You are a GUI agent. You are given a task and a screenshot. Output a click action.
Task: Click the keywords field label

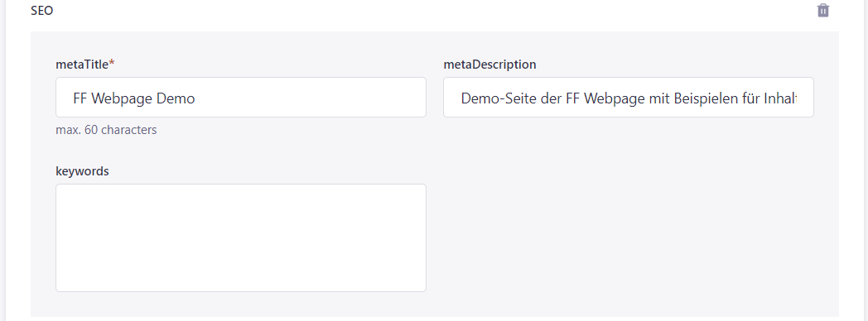click(83, 171)
